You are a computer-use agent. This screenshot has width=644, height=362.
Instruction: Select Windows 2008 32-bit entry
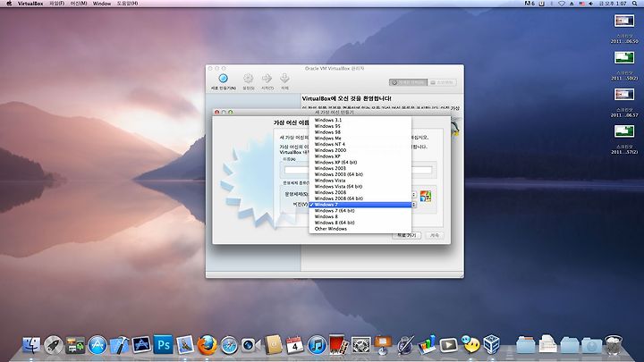(x=360, y=192)
